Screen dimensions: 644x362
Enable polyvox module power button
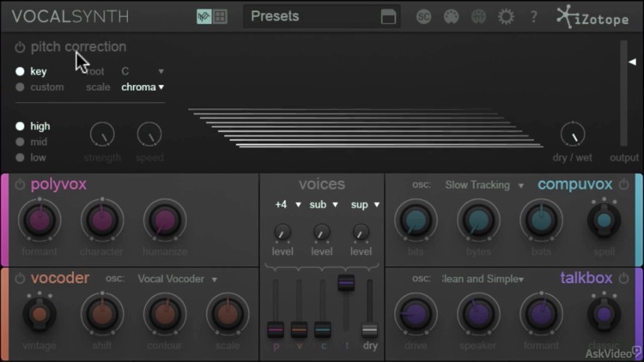coord(20,184)
